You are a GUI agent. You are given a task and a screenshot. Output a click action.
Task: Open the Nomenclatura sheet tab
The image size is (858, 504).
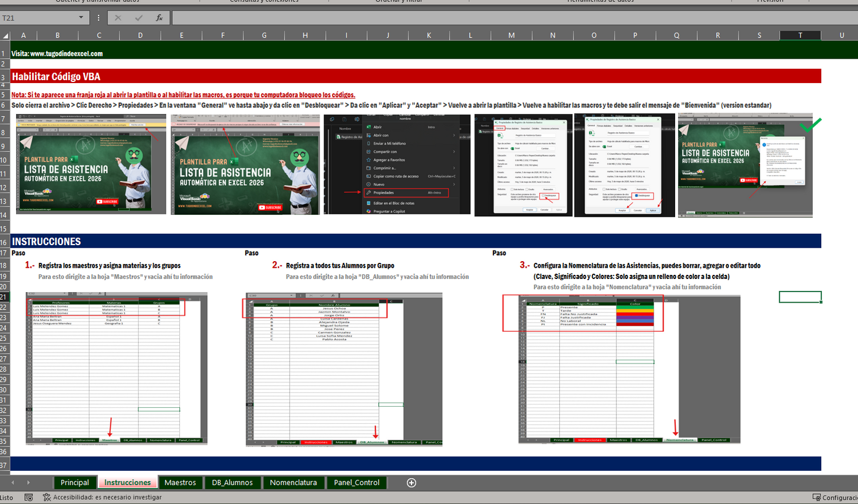293,483
